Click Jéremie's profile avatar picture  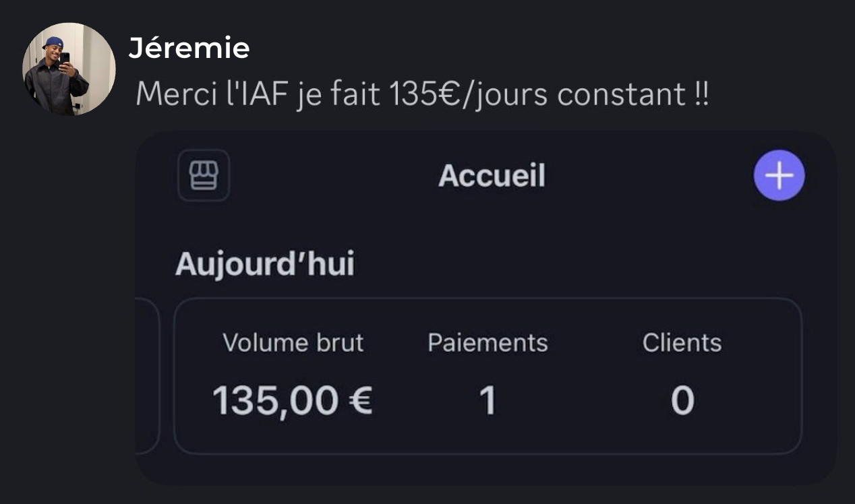(x=69, y=69)
